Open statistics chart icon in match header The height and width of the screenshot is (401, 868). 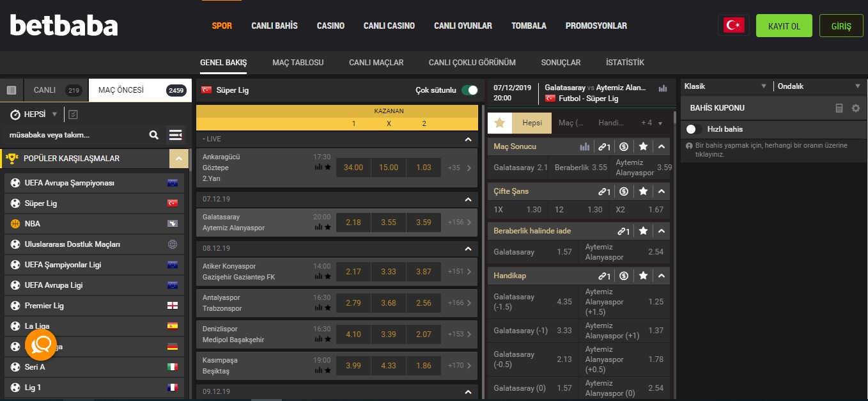663,88
